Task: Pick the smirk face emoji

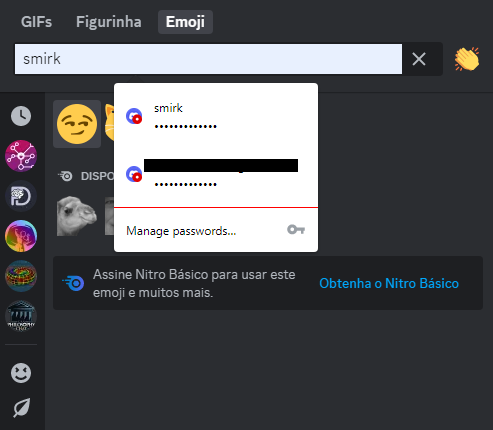Action: [77, 124]
